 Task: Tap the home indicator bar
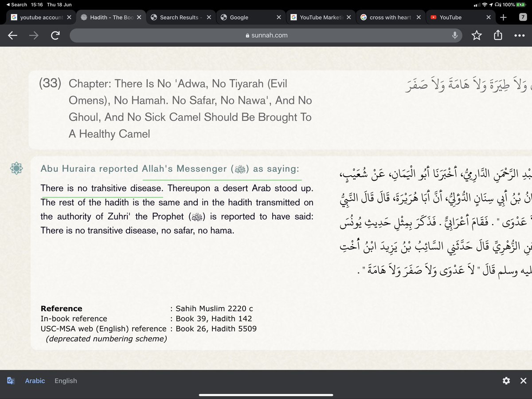click(x=266, y=395)
